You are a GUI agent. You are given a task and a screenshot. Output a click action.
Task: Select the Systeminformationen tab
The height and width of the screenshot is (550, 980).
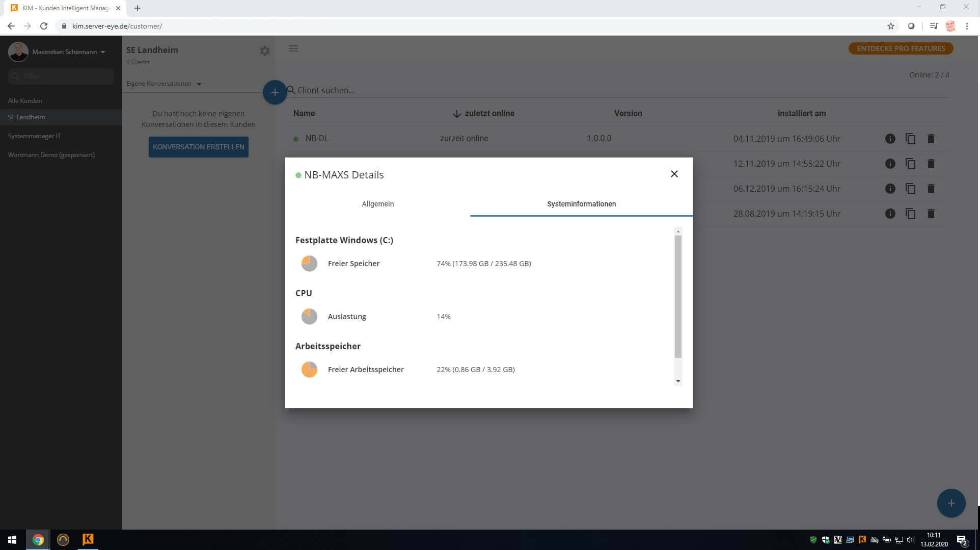coord(581,204)
